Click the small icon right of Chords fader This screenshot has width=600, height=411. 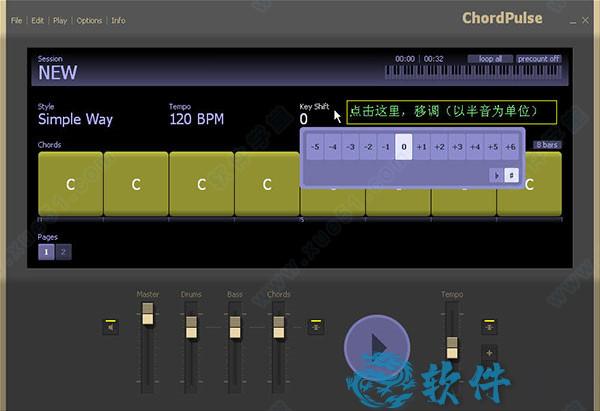[x=315, y=326]
